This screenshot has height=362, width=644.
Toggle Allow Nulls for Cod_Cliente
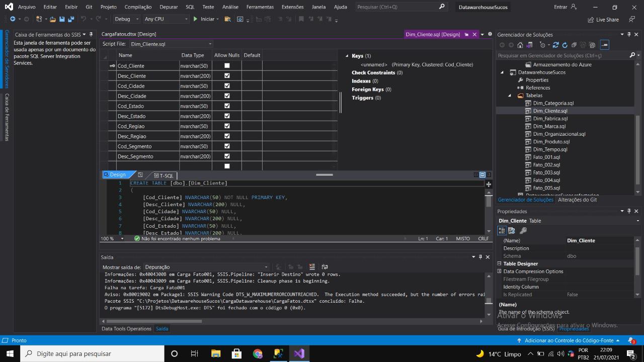click(x=227, y=65)
